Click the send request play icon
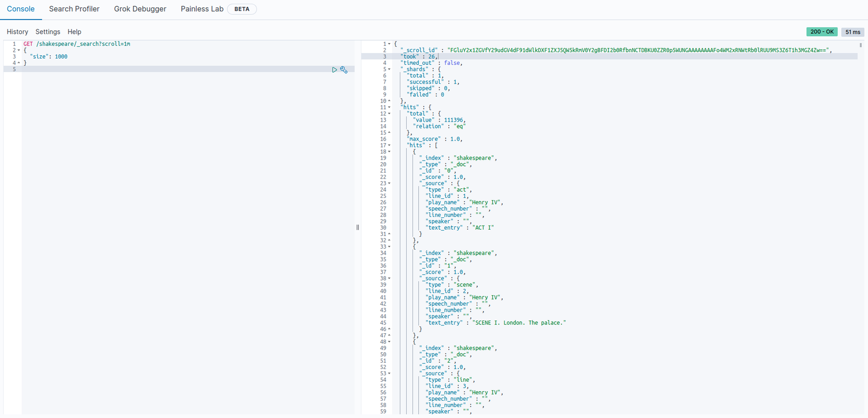 click(x=334, y=69)
